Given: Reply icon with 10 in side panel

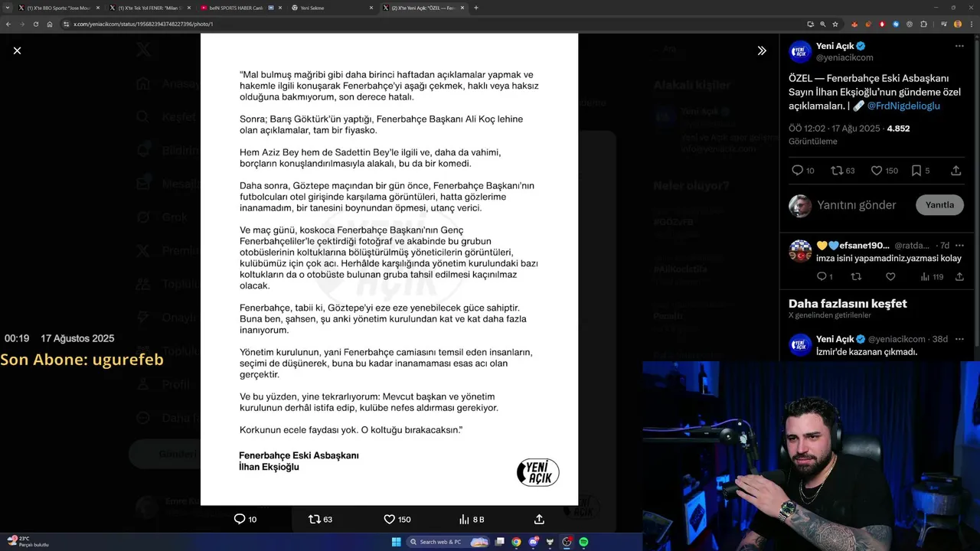Looking at the screenshot, I should 803,171.
